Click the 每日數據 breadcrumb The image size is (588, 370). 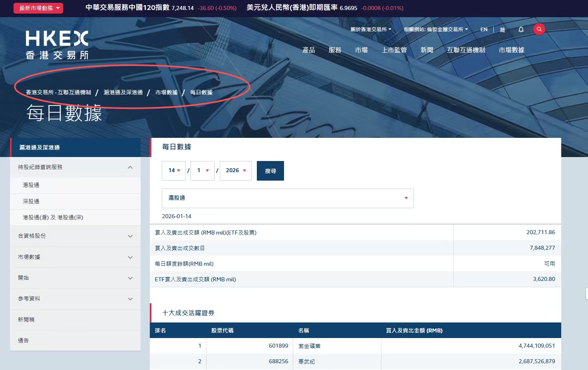pos(201,92)
